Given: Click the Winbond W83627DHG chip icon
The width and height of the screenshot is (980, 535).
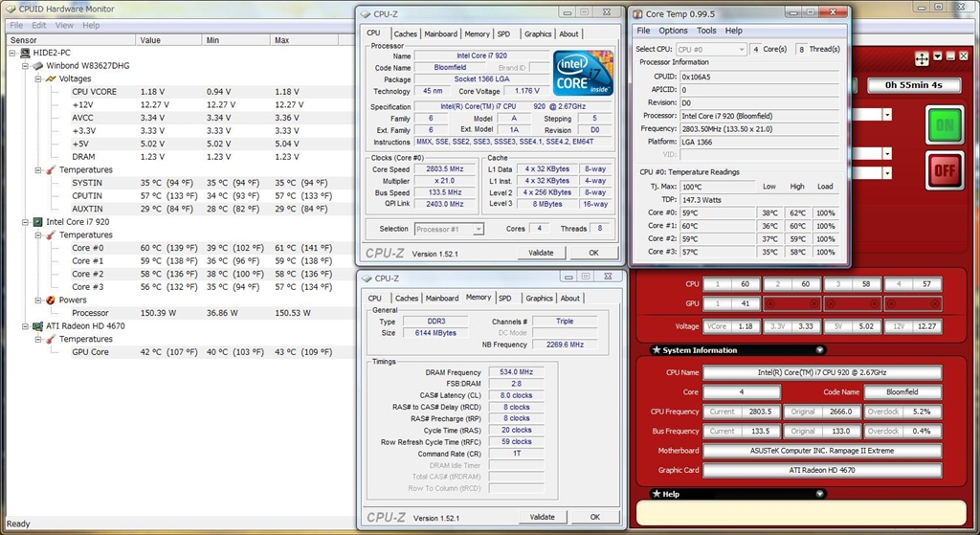Looking at the screenshot, I should 37,66.
